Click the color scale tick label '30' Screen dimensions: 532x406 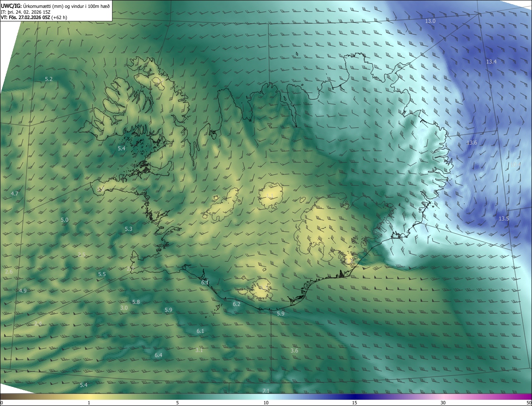click(443, 403)
